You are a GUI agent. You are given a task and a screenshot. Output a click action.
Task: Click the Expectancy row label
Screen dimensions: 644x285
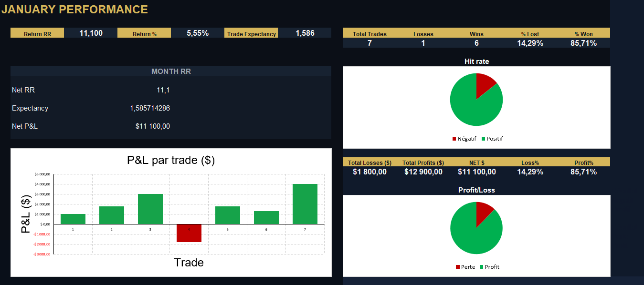(x=30, y=108)
